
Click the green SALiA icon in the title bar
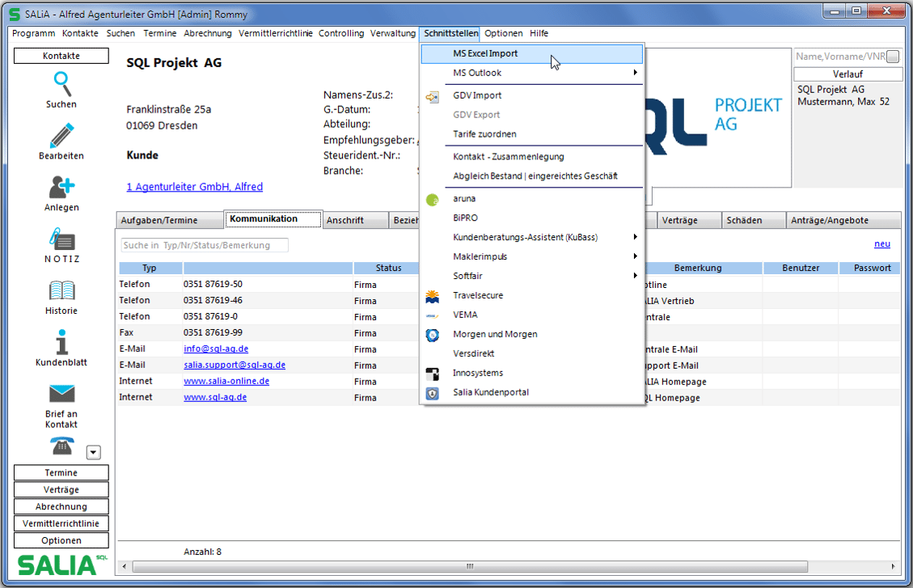[x=15, y=14]
